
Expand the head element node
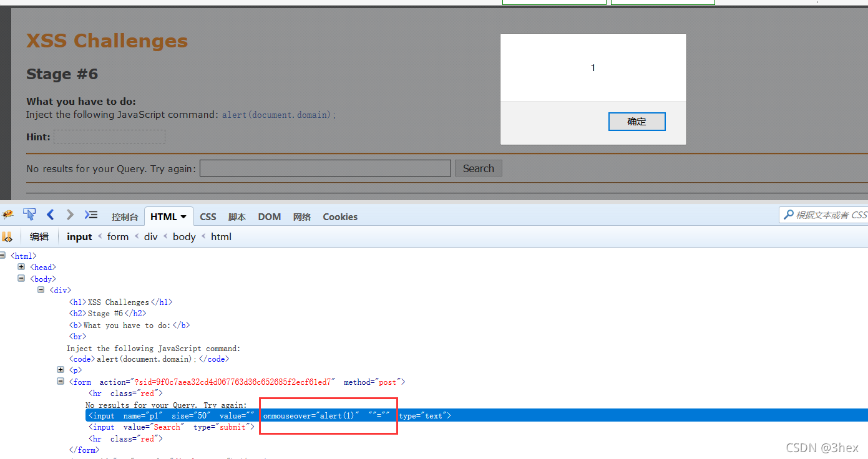point(21,266)
